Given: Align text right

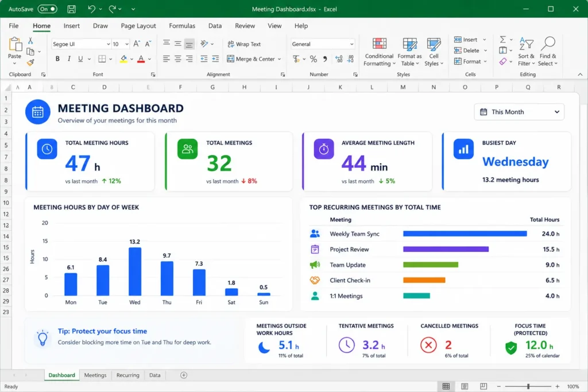Looking at the screenshot, I should click(189, 59).
